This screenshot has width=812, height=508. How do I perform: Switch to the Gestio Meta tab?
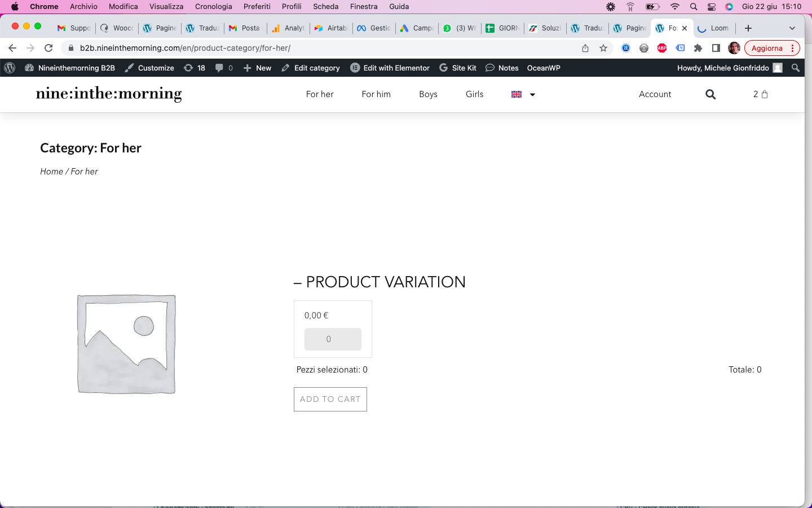[374, 28]
